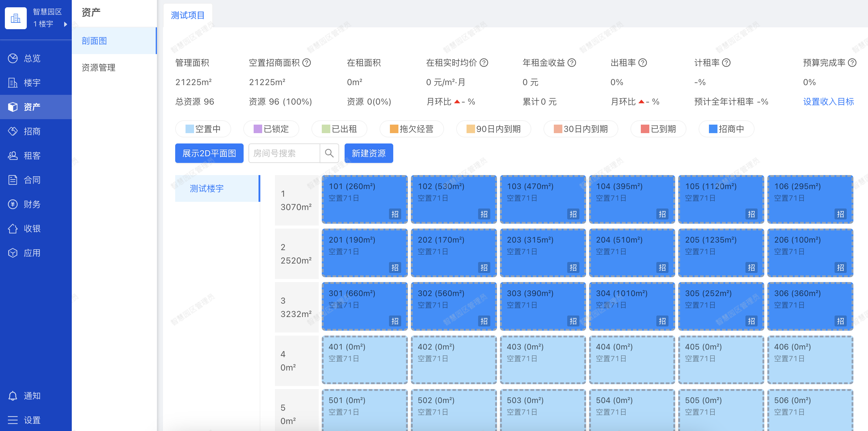The image size is (868, 431).
Task: Open 合同 contracts section in sidebar
Action: 36,180
